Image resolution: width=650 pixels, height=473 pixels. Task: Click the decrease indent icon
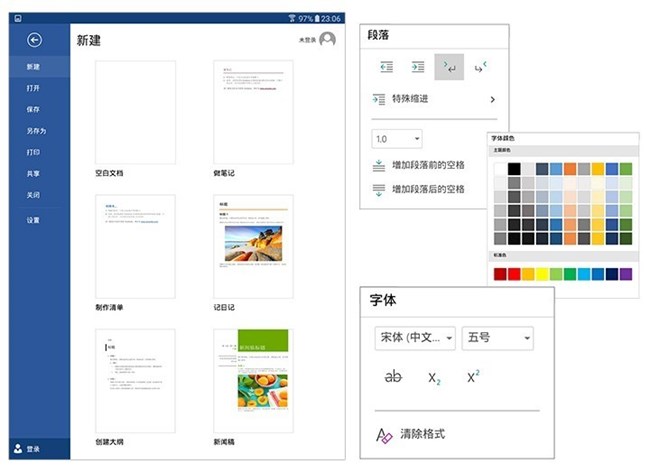[385, 67]
